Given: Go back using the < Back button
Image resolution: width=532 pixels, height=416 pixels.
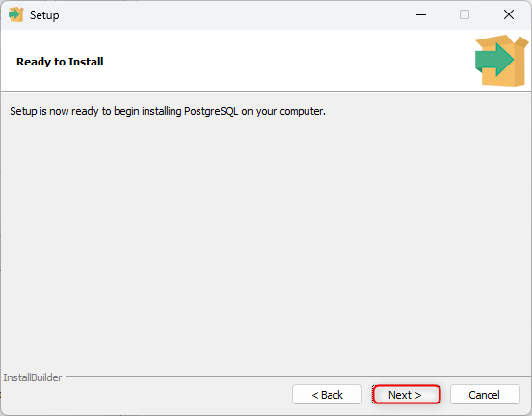Looking at the screenshot, I should [x=327, y=395].
